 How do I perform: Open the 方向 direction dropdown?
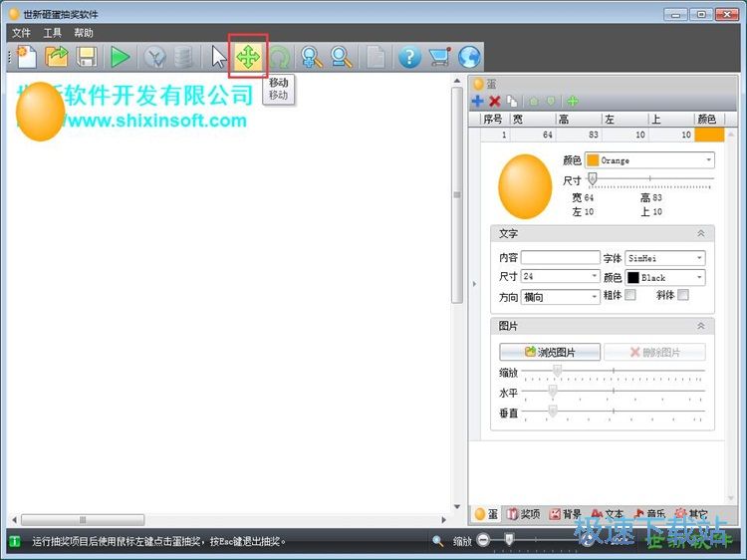pyautogui.click(x=560, y=297)
